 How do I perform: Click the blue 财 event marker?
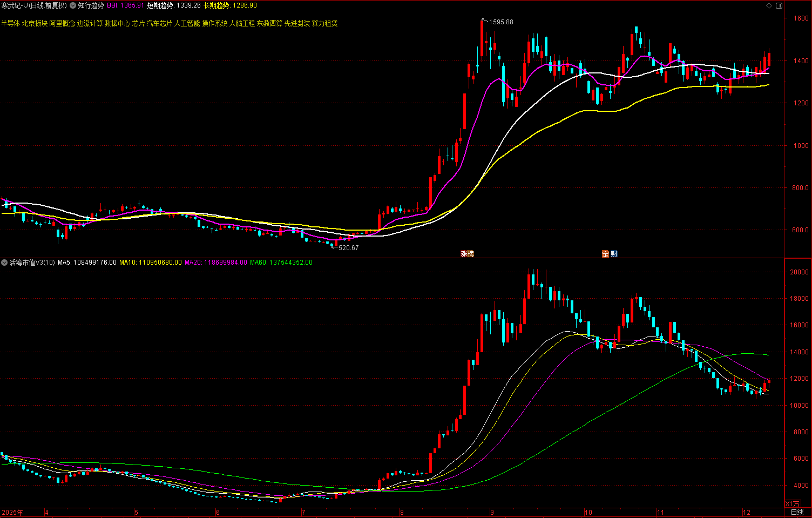pos(613,253)
